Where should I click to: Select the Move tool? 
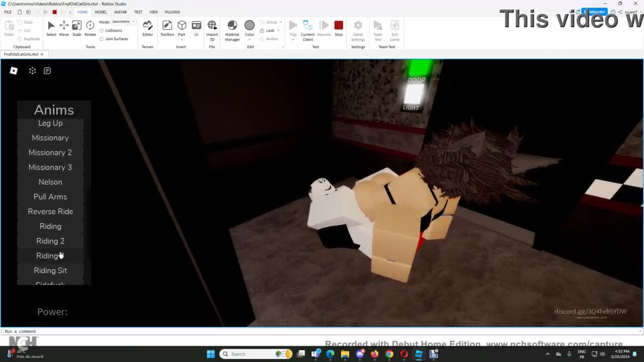tap(64, 28)
